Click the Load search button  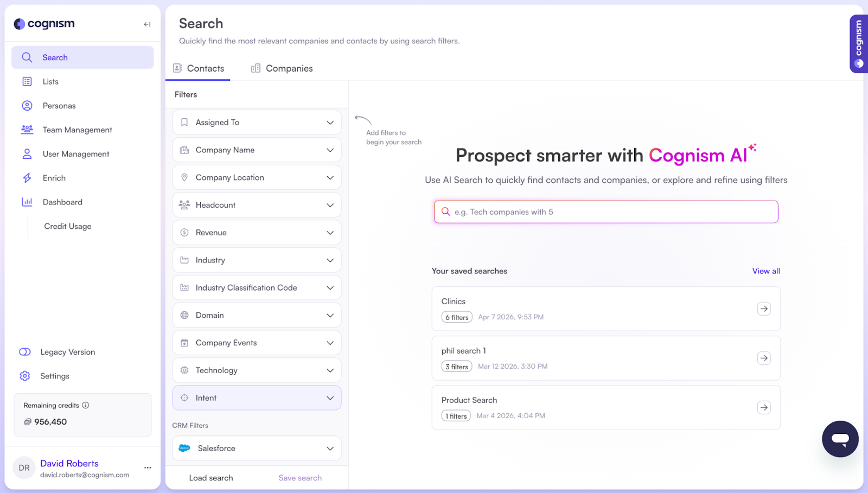coord(211,478)
